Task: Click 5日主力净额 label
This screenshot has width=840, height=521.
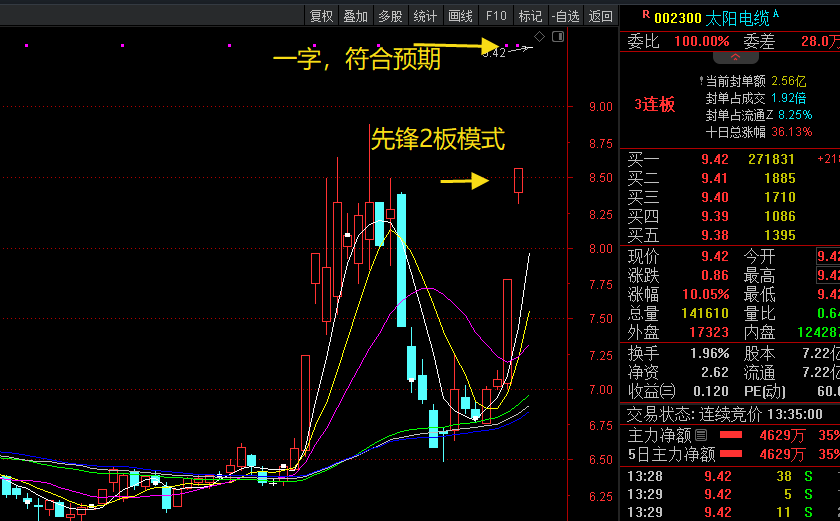Action: [671, 455]
